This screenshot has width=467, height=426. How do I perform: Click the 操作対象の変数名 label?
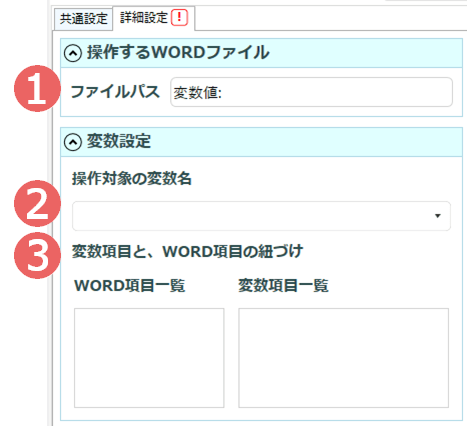pos(132,179)
